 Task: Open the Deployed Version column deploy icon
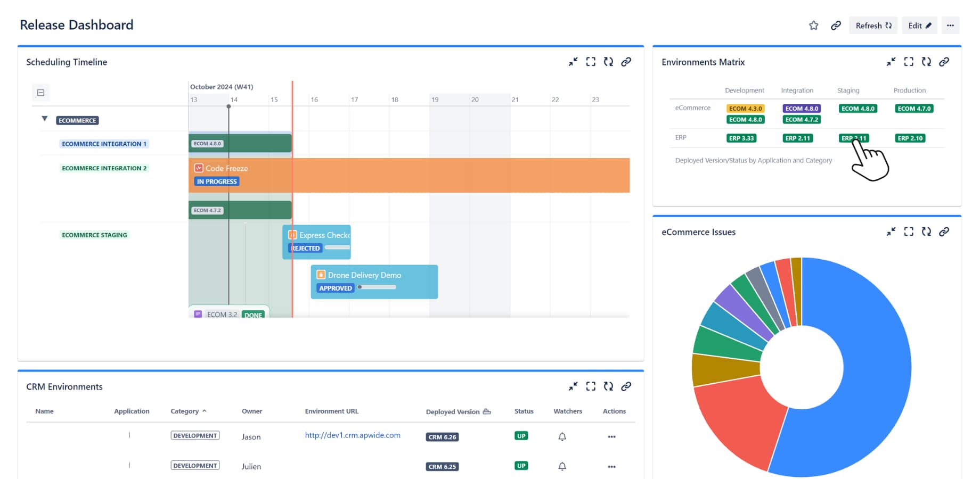(x=487, y=411)
